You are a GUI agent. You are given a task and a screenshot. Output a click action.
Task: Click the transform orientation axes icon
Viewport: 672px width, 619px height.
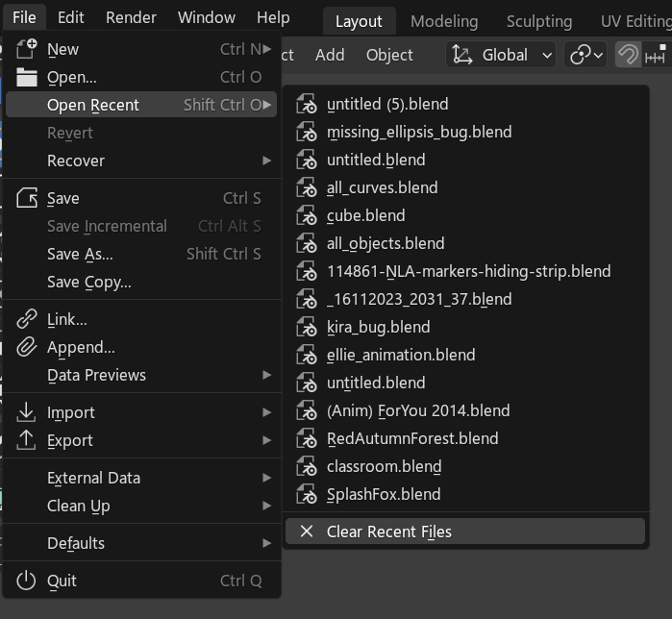tap(462, 55)
